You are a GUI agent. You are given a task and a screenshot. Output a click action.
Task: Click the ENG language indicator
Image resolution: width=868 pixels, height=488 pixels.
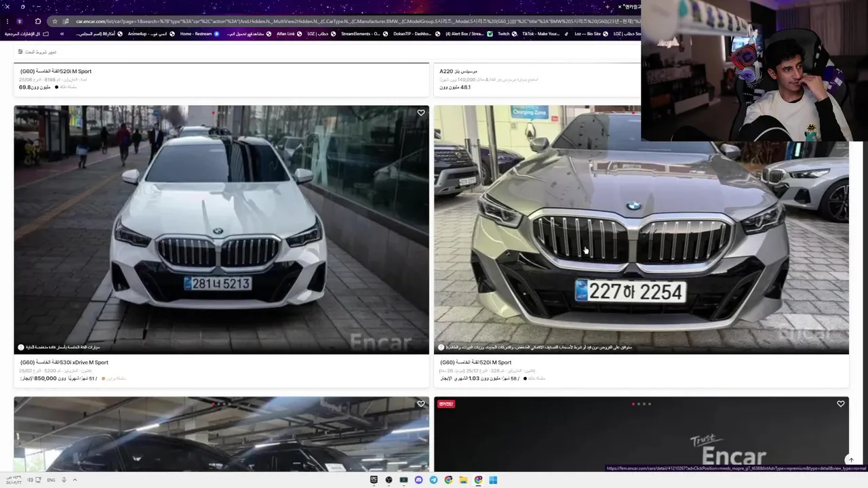pyautogui.click(x=51, y=480)
